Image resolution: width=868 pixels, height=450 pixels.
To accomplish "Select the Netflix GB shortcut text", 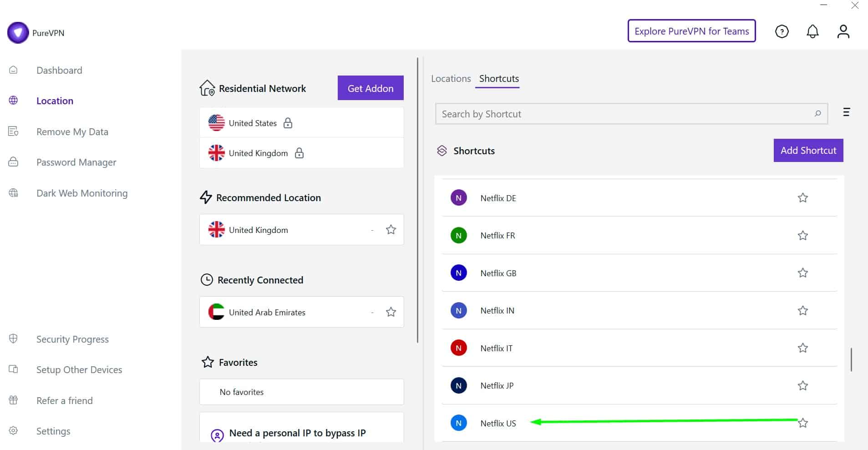I will pyautogui.click(x=498, y=273).
